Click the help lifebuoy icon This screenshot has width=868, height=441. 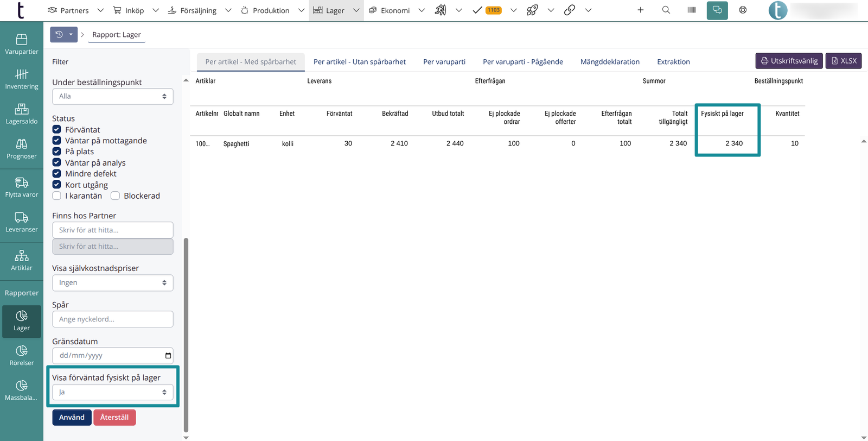pos(743,10)
